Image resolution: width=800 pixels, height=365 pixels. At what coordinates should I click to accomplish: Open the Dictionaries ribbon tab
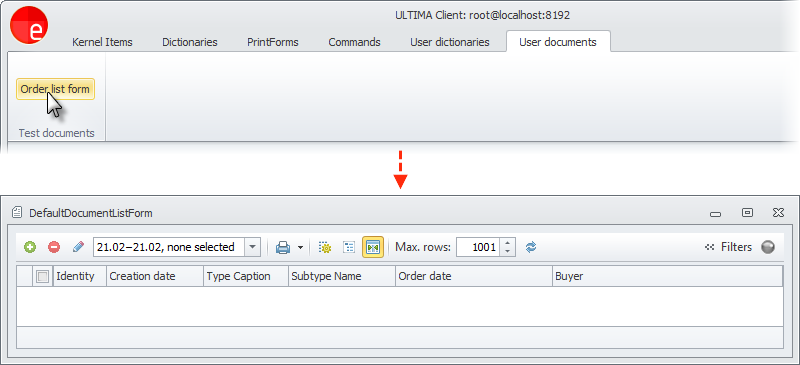(190, 42)
